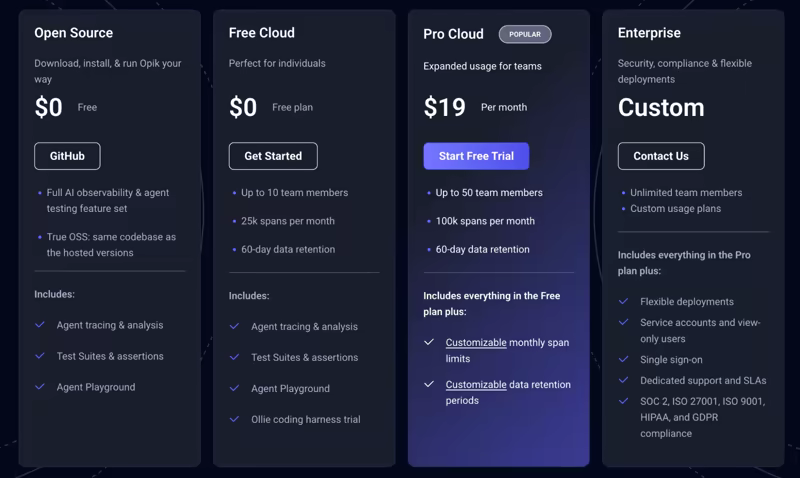Click checkmark beside Free Cloud Test Suites & assertions

tap(234, 357)
